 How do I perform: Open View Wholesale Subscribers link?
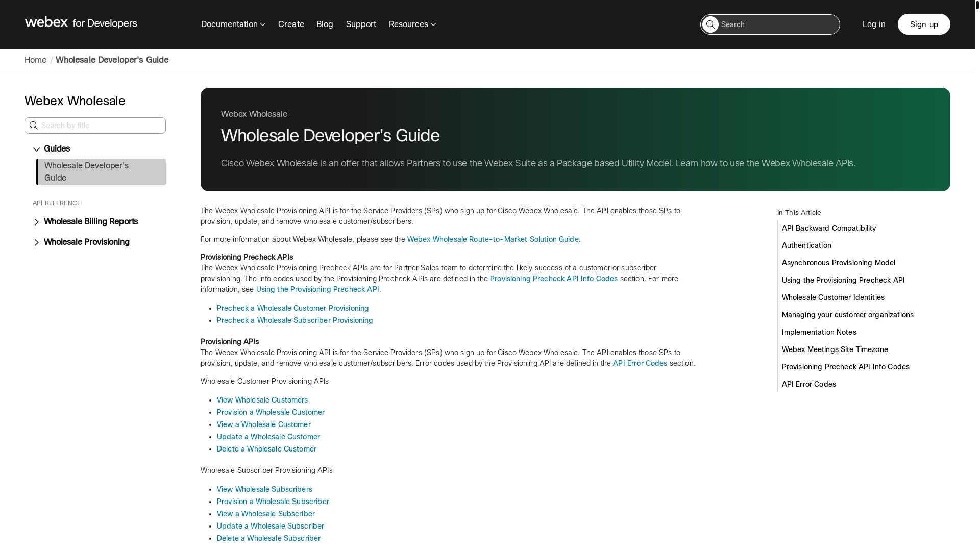tap(264, 489)
